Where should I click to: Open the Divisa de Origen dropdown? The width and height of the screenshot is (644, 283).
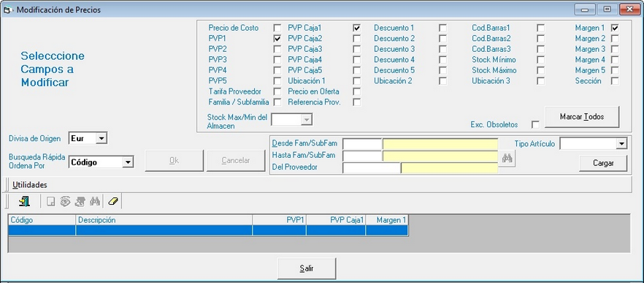[101, 139]
